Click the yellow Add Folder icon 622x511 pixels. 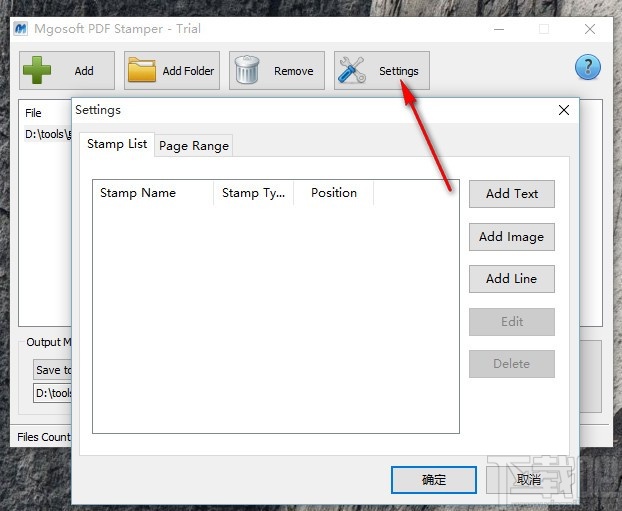[x=142, y=70]
